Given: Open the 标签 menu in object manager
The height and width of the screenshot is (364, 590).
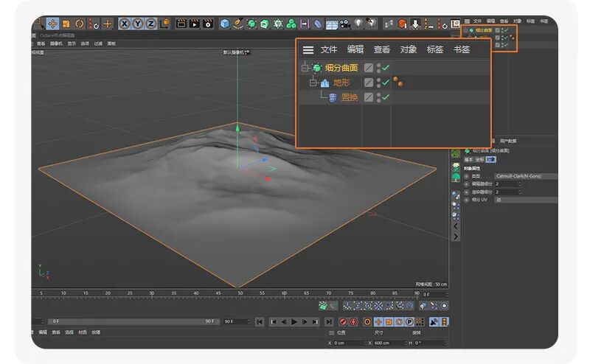Looking at the screenshot, I should click(435, 49).
